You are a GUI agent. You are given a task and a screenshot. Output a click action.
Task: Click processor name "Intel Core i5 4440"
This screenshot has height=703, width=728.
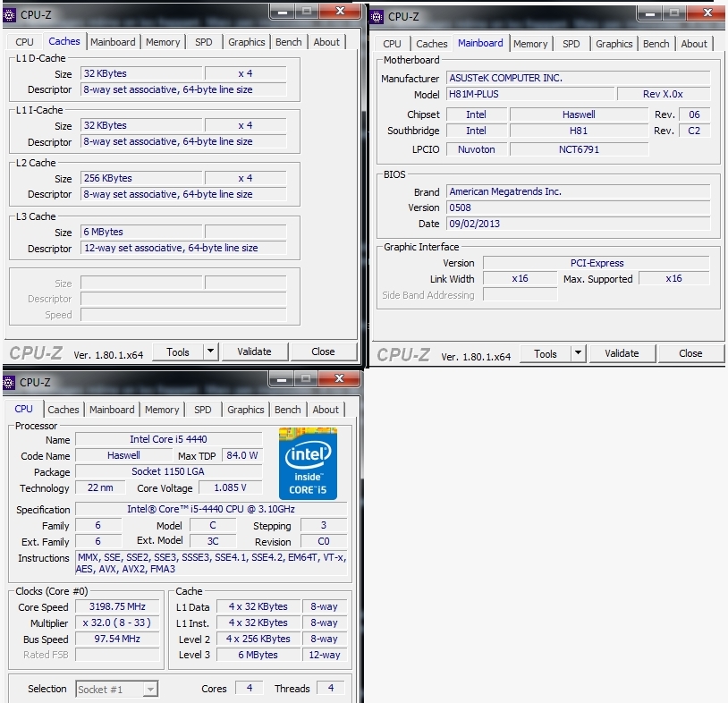point(168,439)
